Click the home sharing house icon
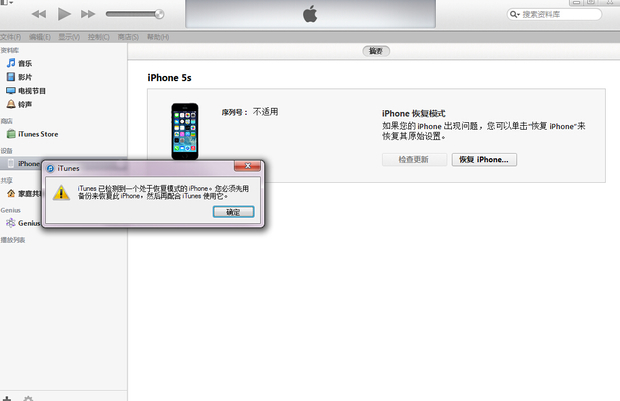 [x=11, y=193]
